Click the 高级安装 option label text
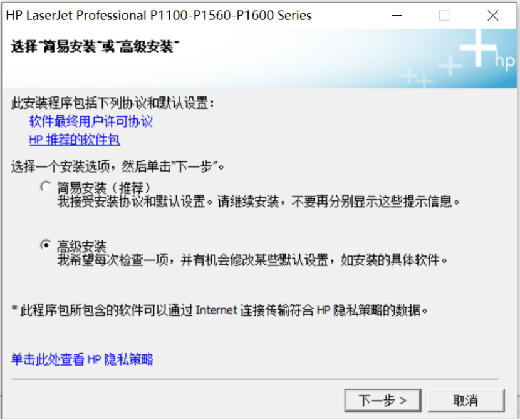520x420 pixels. [x=81, y=247]
